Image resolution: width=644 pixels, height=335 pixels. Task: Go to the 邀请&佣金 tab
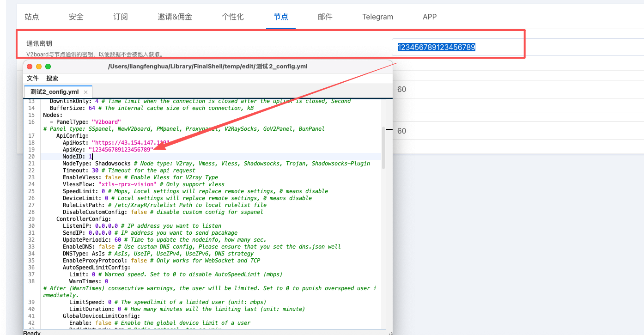[175, 17]
